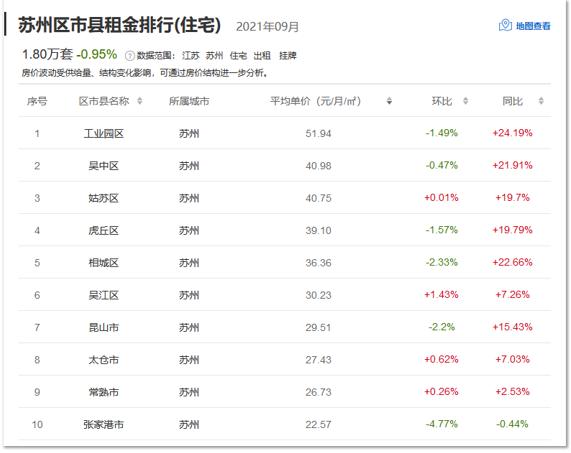Click the 苏州区市县租金排行(住宅) title

pos(119,25)
